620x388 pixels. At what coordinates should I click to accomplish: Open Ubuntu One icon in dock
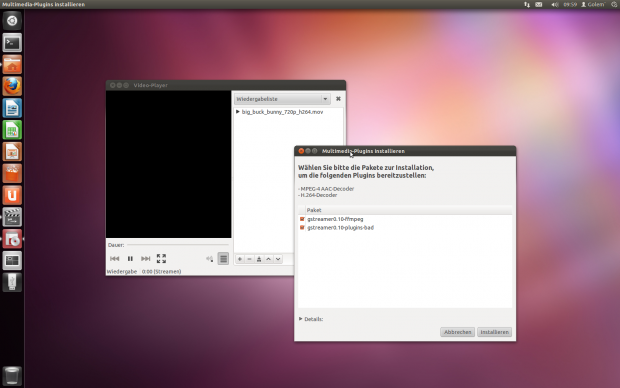12,195
